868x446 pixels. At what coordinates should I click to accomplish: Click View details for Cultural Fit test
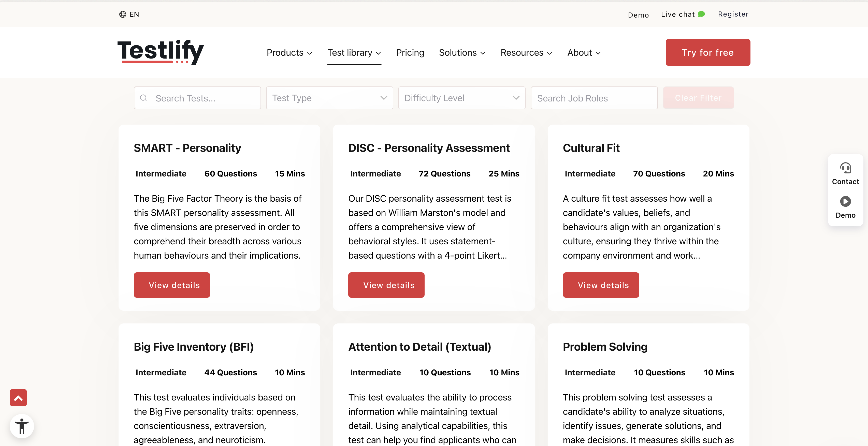click(x=603, y=285)
